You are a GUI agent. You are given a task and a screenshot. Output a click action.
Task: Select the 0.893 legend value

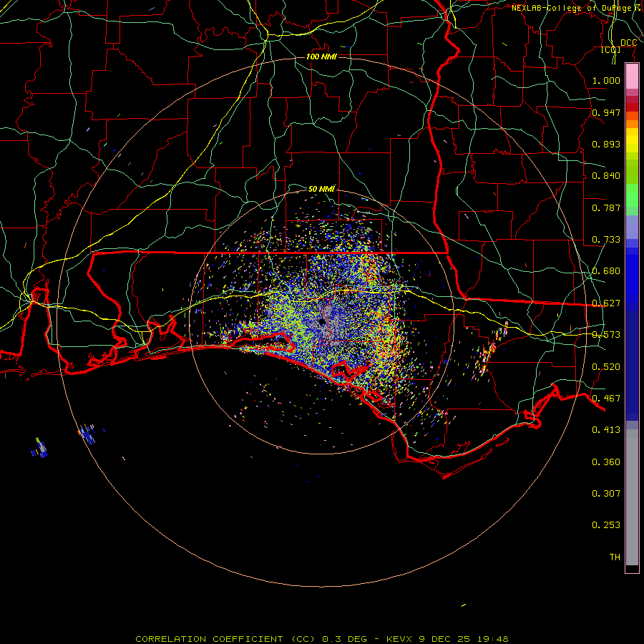click(x=606, y=144)
